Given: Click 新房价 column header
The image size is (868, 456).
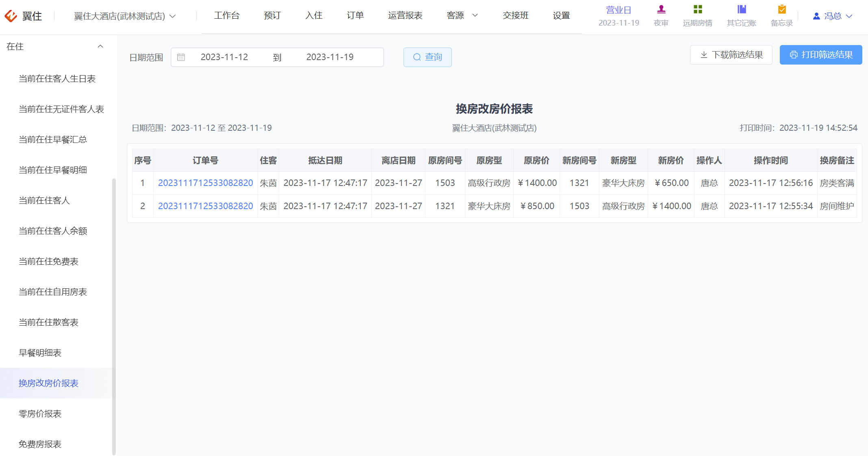Looking at the screenshot, I should point(671,160).
